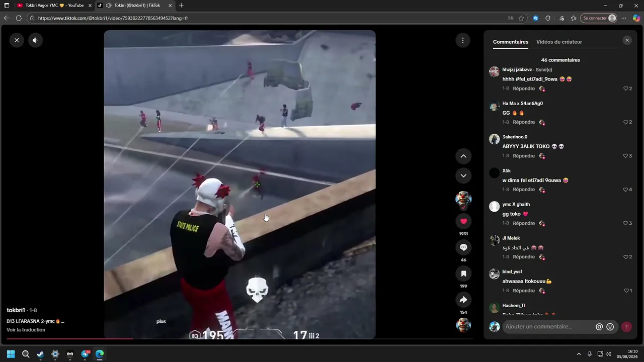
Task: Open the blue browser extension icon
Action: tap(535, 18)
